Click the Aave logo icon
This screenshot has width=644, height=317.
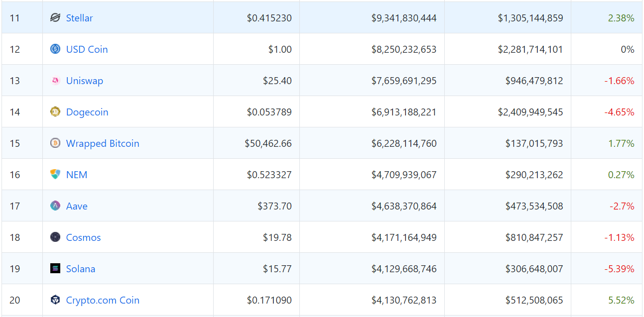point(55,206)
